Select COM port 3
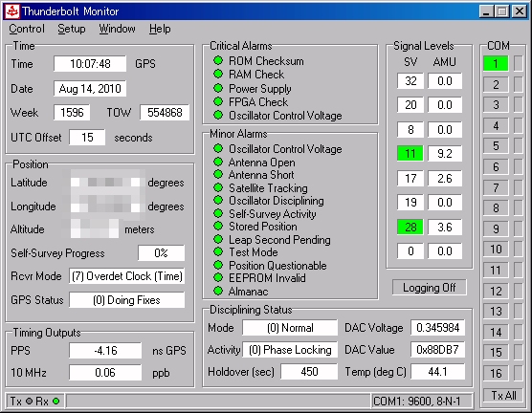532x413 pixels. point(496,105)
